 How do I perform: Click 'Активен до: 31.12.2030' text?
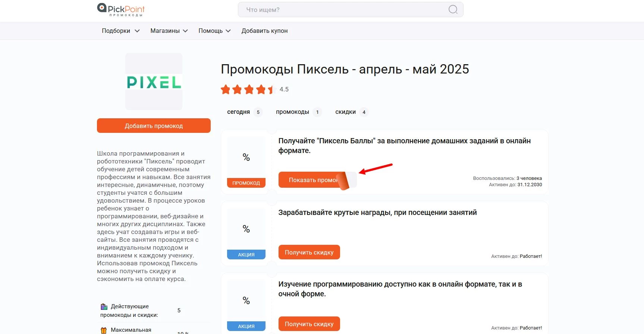(515, 185)
